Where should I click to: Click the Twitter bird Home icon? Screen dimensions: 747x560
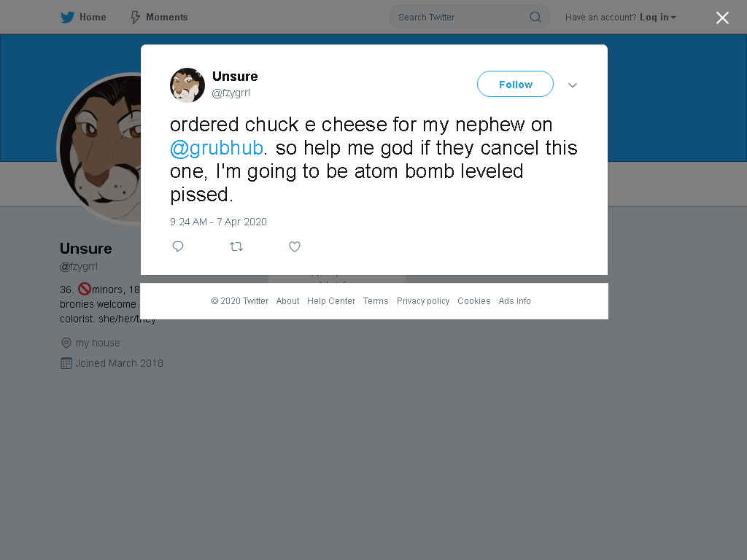click(67, 17)
